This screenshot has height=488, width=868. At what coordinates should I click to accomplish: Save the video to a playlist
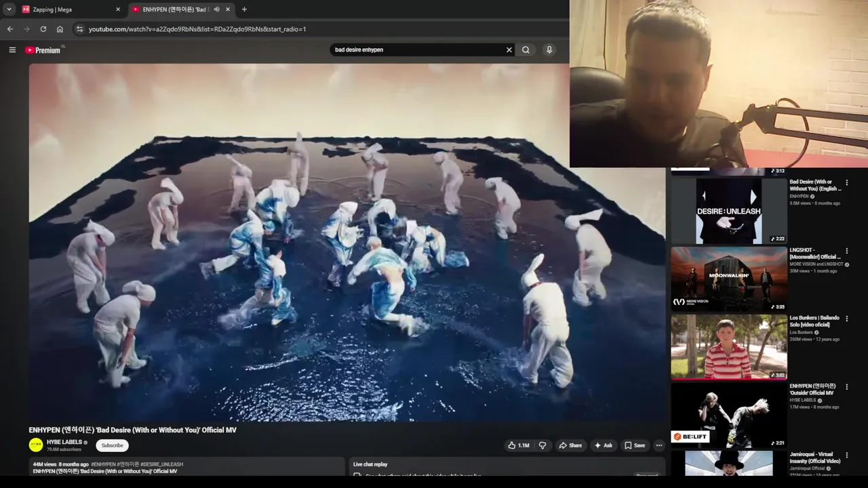635,445
